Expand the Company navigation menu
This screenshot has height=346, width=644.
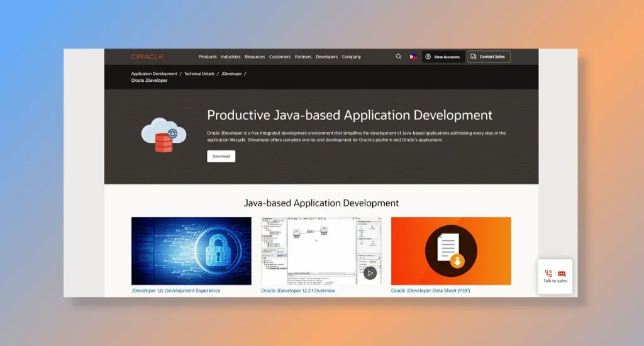(x=351, y=57)
